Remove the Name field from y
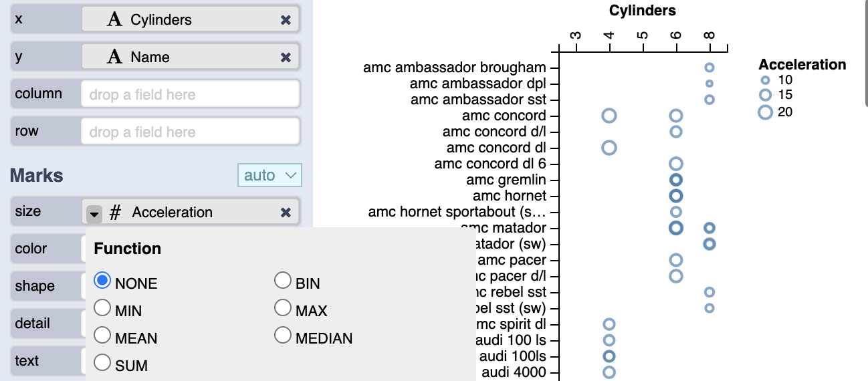868x381 pixels. click(286, 57)
